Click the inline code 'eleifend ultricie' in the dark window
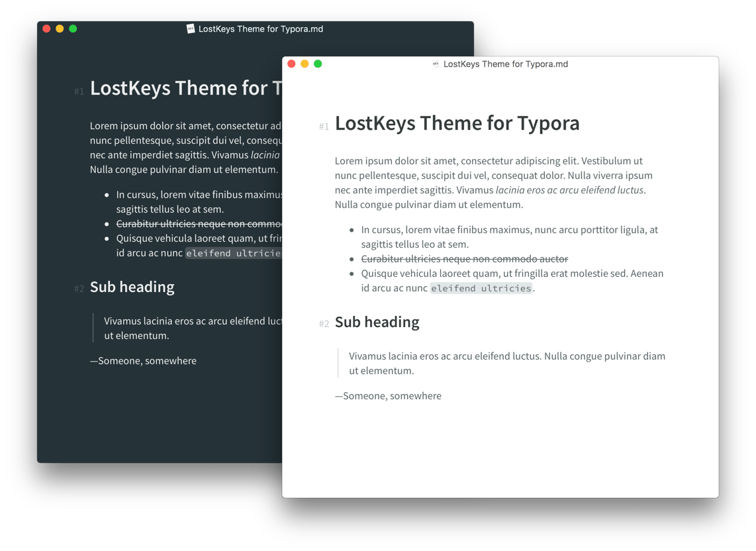Image resolution: width=756 pixels, height=551 pixels. 234,253
